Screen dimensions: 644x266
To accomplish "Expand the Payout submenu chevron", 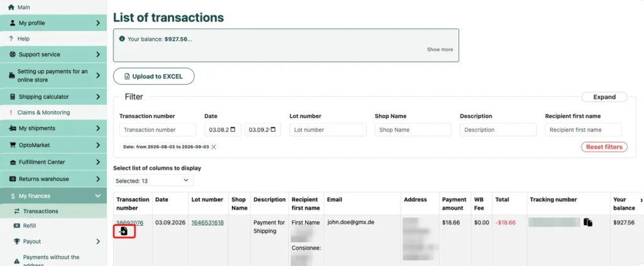I will pyautogui.click(x=97, y=241).
